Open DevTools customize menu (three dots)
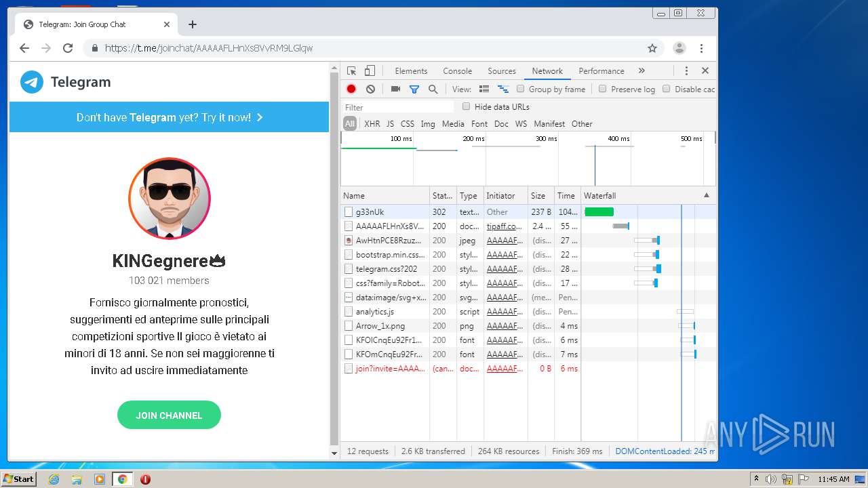This screenshot has height=488, width=868. pos(686,70)
